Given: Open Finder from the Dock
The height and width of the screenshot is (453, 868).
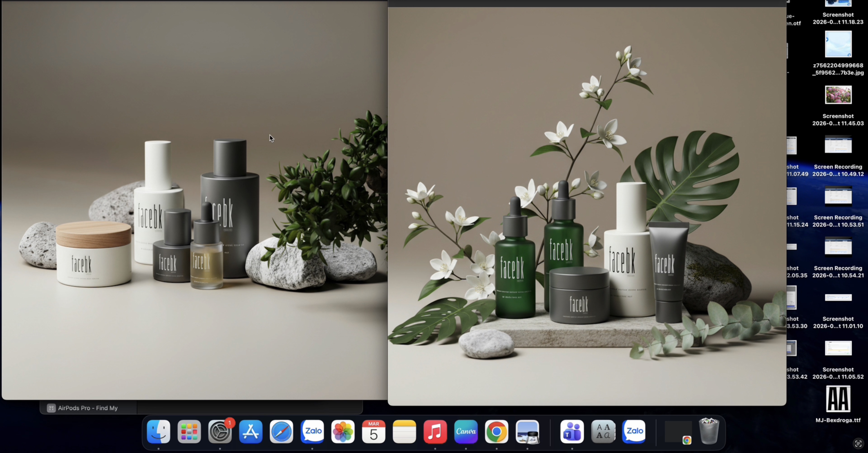Looking at the screenshot, I should 158,432.
